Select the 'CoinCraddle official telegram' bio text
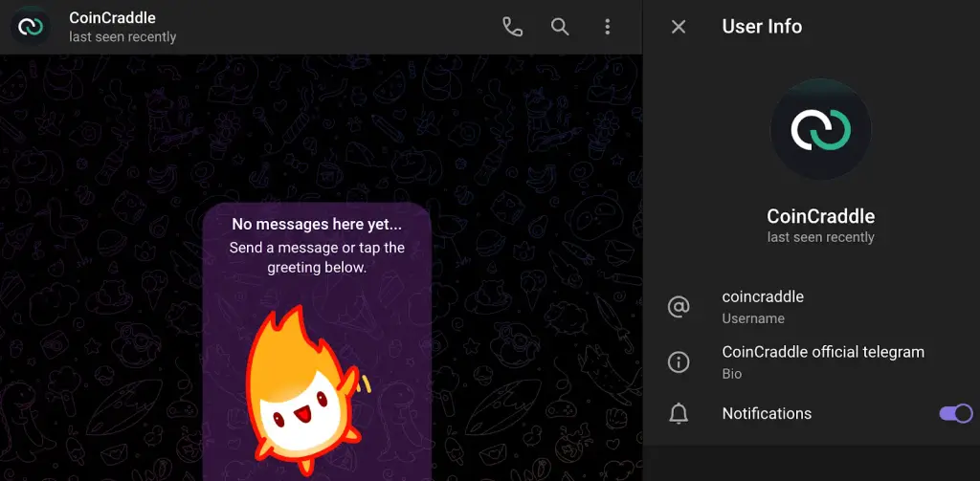The image size is (980, 481). [x=823, y=352]
